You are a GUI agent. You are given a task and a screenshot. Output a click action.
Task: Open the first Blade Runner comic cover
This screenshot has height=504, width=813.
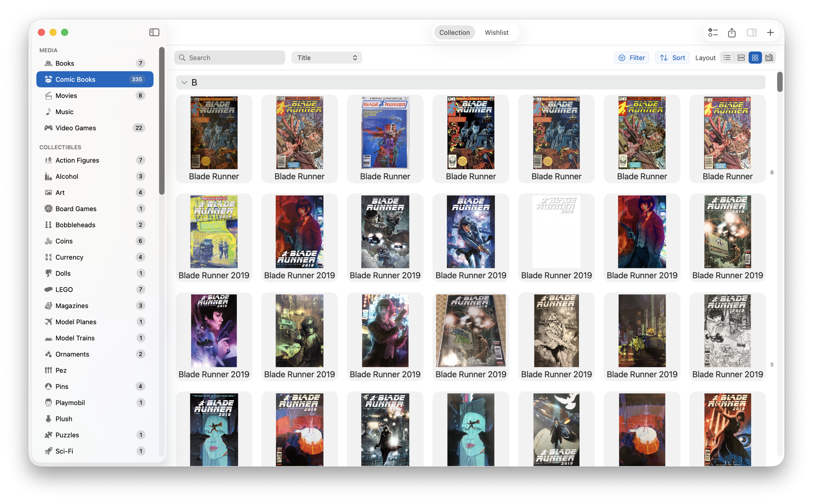coord(214,133)
